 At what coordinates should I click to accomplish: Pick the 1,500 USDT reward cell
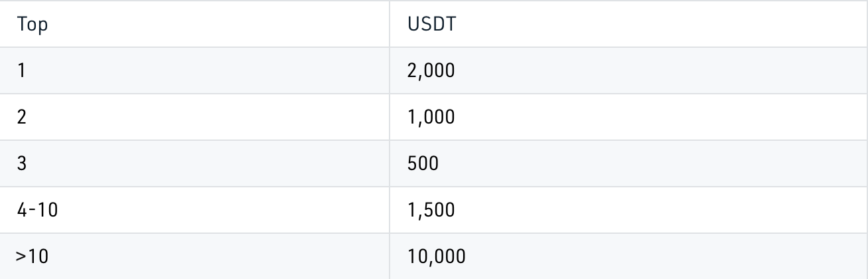[431, 210]
